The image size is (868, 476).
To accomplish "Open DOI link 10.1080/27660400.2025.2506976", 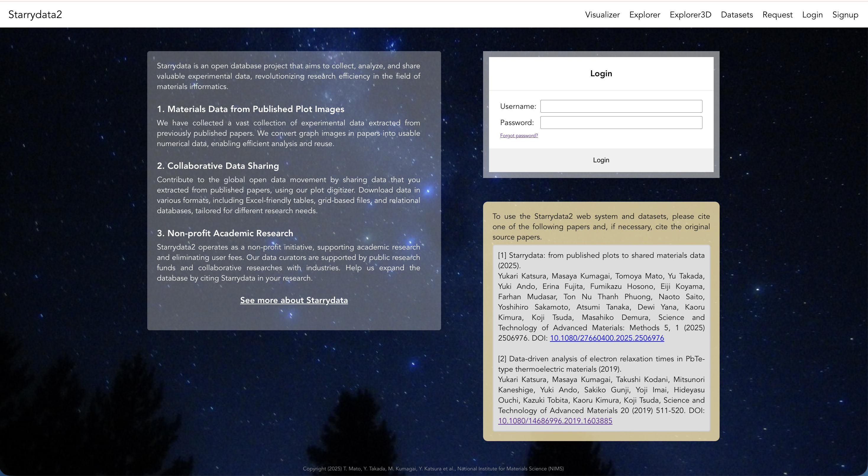I will click(x=607, y=338).
